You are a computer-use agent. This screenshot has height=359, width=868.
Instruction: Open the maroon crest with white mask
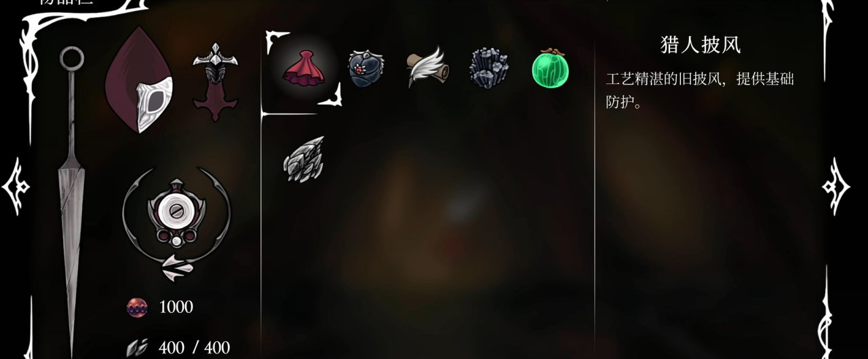click(140, 80)
